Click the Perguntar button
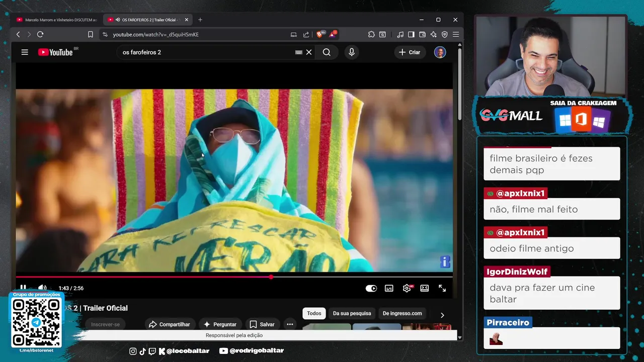Viewport: 644px width, 362px height. pyautogui.click(x=219, y=324)
